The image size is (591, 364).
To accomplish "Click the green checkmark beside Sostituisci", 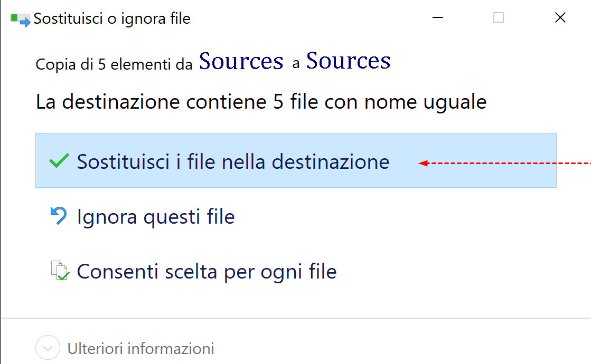I will pyautogui.click(x=58, y=161).
